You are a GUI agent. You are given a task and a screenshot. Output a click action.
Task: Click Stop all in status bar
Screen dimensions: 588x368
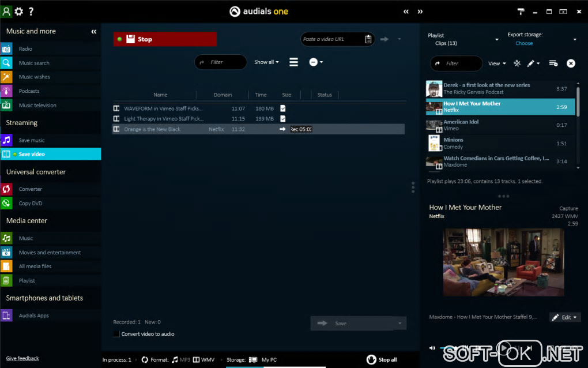click(382, 360)
